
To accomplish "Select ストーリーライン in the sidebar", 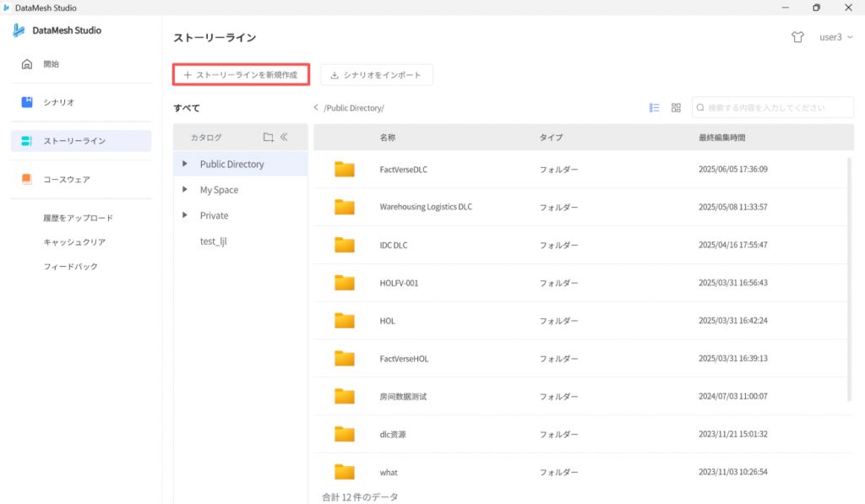I will pyautogui.click(x=74, y=141).
